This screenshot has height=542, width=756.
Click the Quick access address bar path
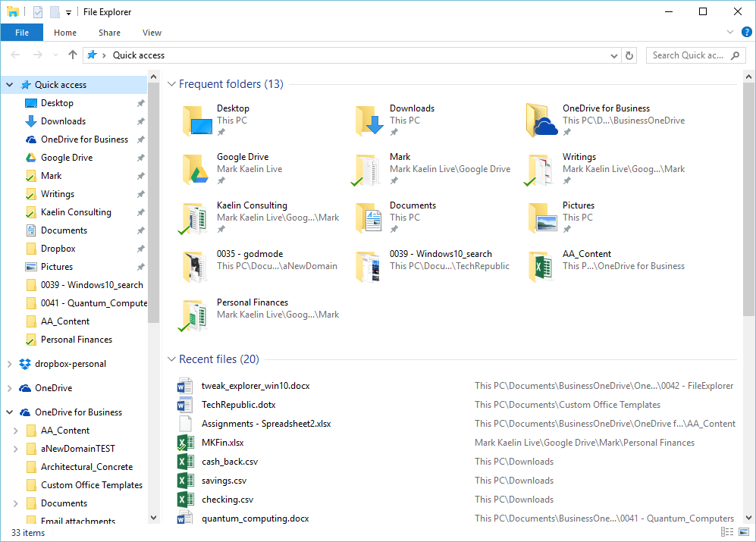(x=138, y=55)
